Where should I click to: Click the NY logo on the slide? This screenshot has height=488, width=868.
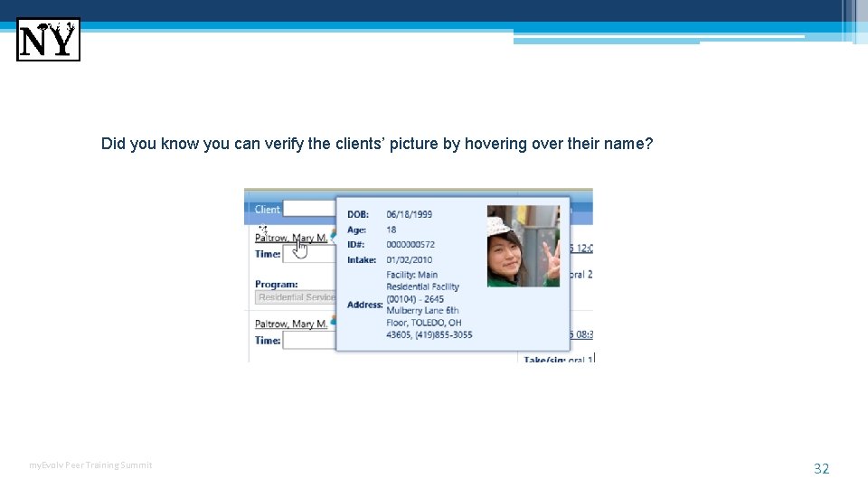click(x=48, y=39)
